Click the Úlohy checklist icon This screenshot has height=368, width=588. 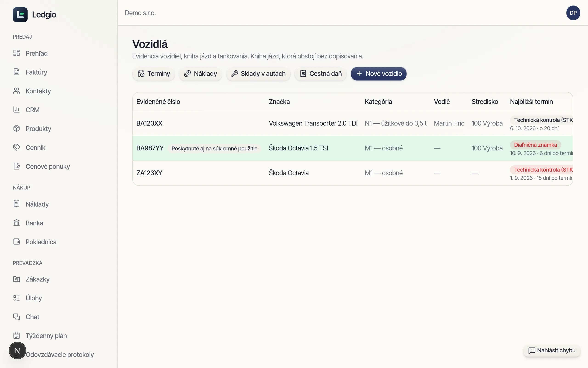click(x=17, y=298)
